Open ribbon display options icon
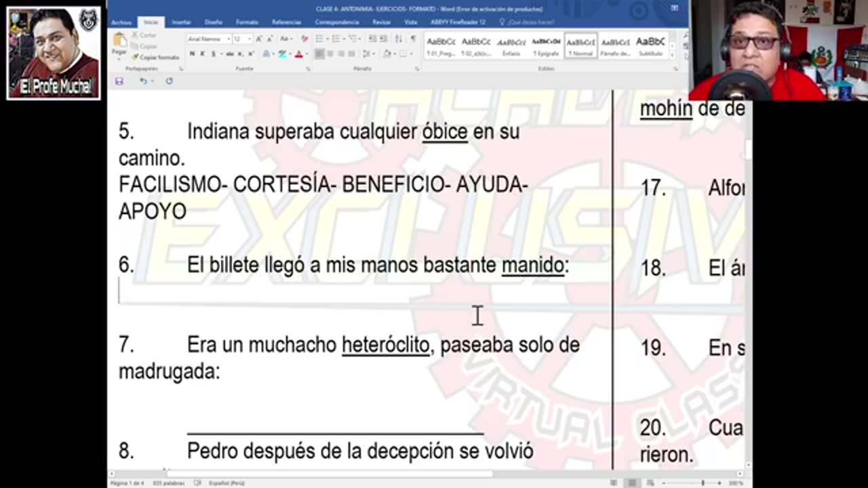This screenshot has height=488, width=868. click(674, 8)
